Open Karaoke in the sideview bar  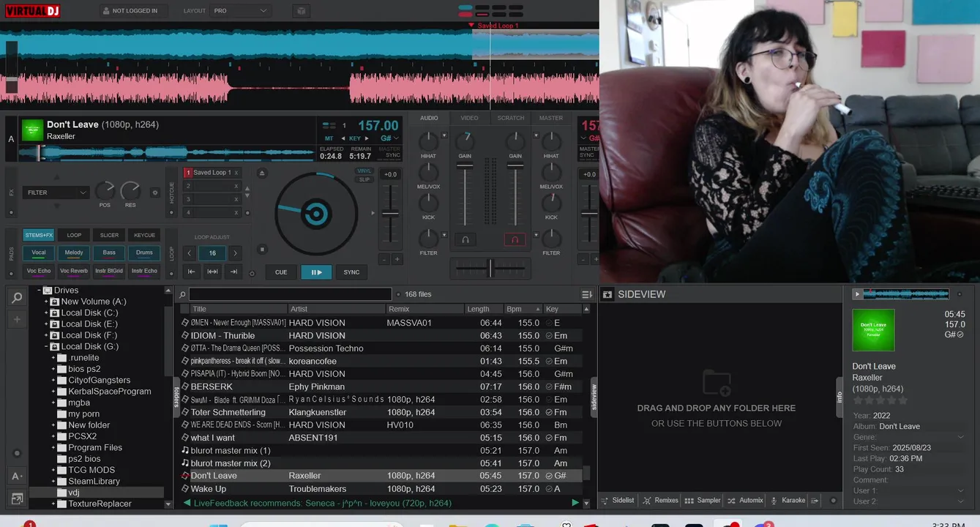pyautogui.click(x=788, y=501)
